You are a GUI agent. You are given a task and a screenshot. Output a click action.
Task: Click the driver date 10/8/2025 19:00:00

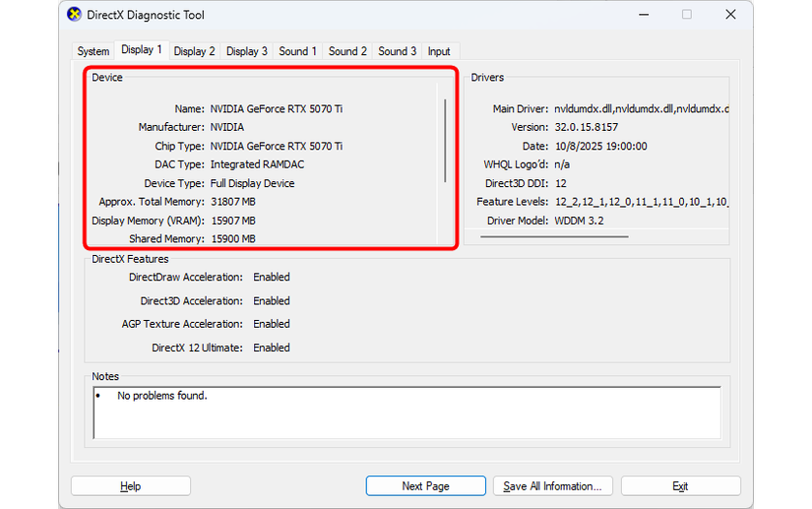click(x=600, y=146)
